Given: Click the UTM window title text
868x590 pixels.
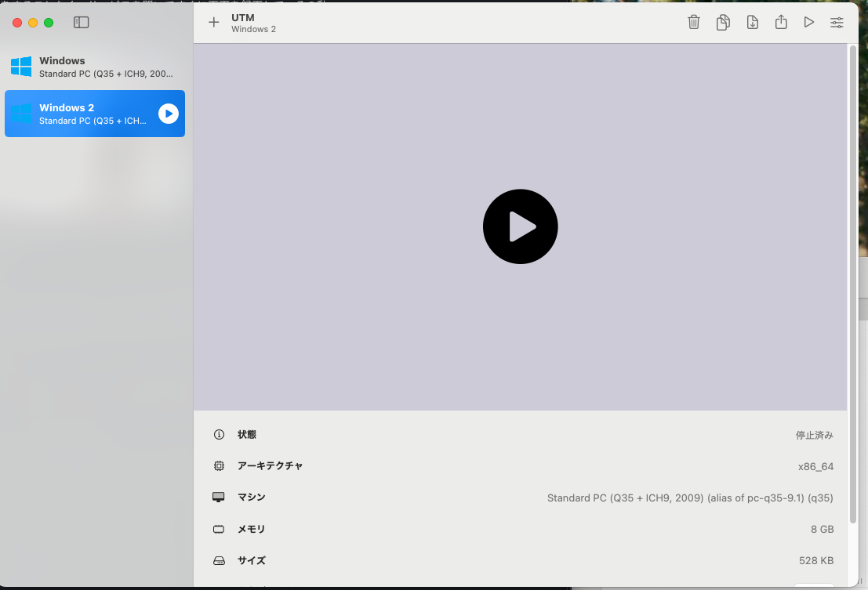Looking at the screenshot, I should [x=243, y=18].
